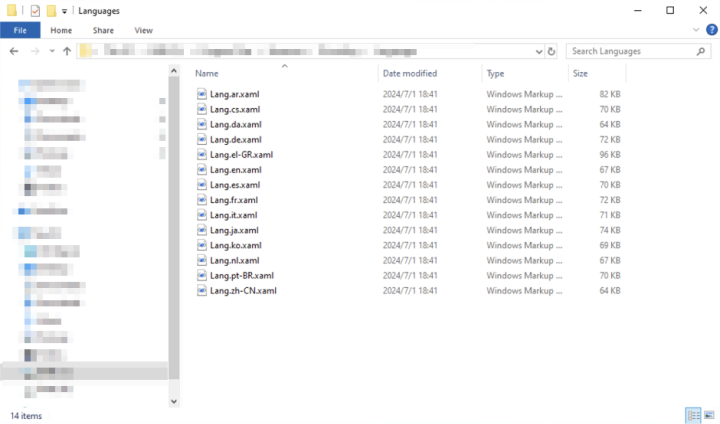
Task: Open the Recent locations dropdown arrow
Action: point(51,51)
